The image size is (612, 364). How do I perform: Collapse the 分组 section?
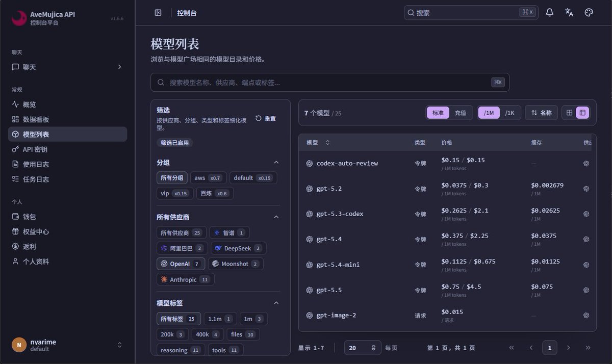pos(276,163)
